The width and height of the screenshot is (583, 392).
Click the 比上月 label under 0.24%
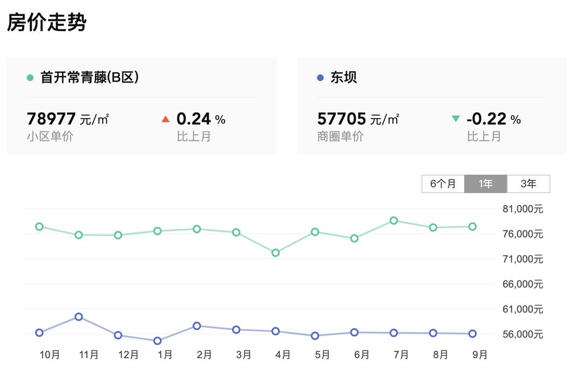coord(194,137)
